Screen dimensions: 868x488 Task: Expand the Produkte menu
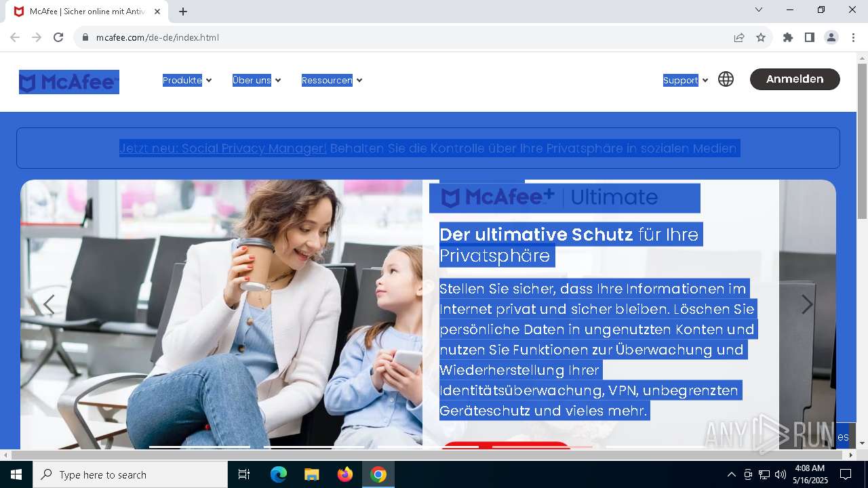click(187, 80)
